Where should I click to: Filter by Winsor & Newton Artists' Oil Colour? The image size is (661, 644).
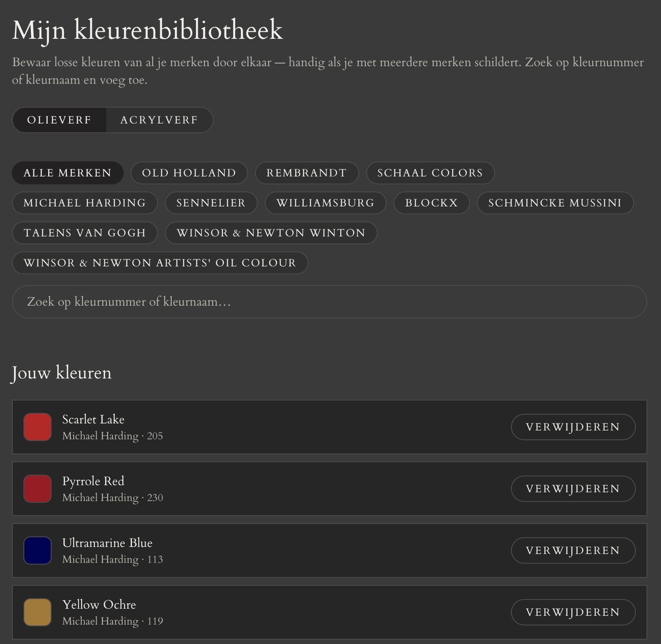point(160,263)
